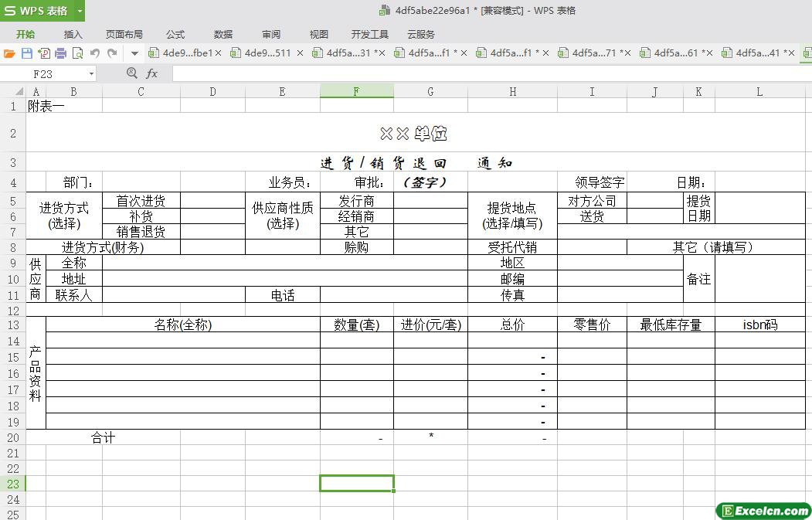The height and width of the screenshot is (520, 812).
Task: Select row 13 by its row header
Action: tap(13, 325)
